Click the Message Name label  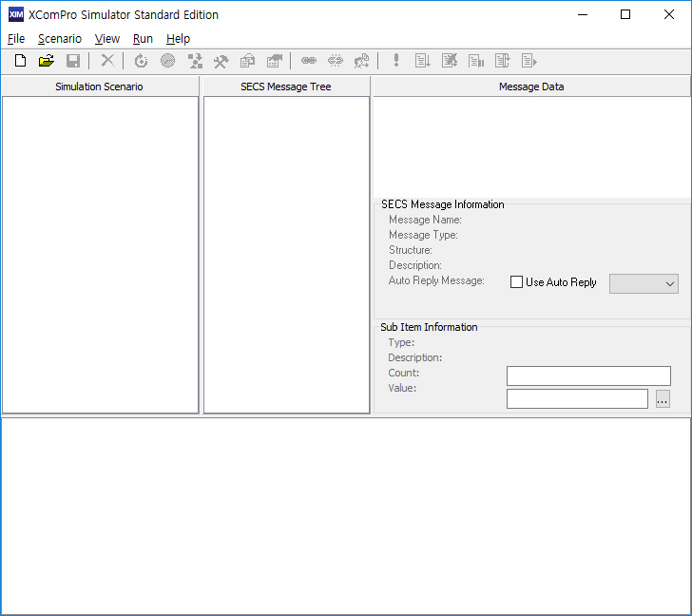[x=425, y=220]
